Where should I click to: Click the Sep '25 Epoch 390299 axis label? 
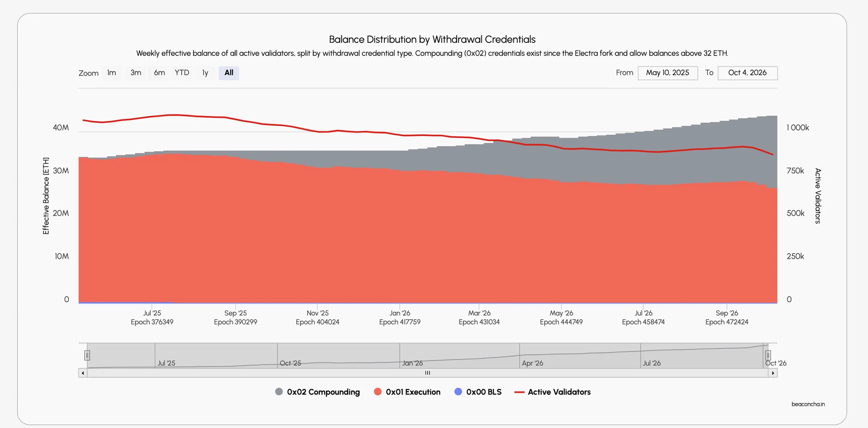(x=236, y=317)
